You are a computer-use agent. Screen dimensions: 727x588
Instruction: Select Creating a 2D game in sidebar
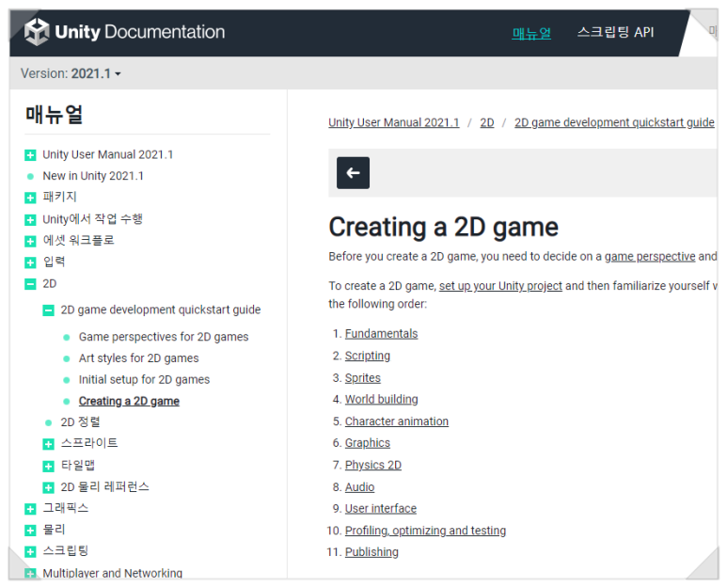pyautogui.click(x=129, y=401)
